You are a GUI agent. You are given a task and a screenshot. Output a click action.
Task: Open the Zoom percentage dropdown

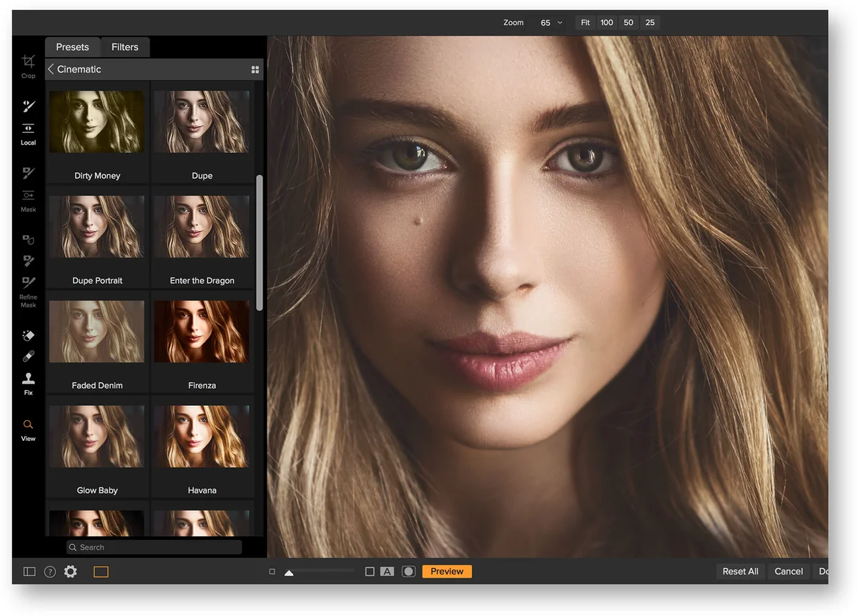(551, 23)
